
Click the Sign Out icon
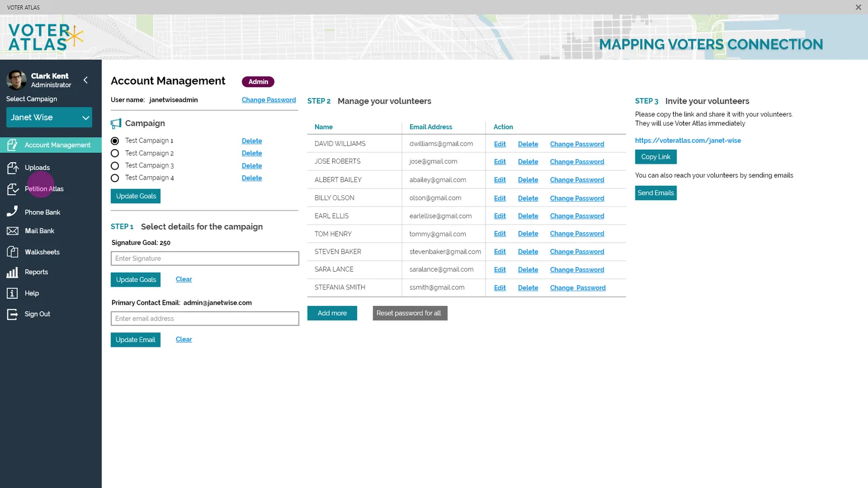[x=12, y=314]
